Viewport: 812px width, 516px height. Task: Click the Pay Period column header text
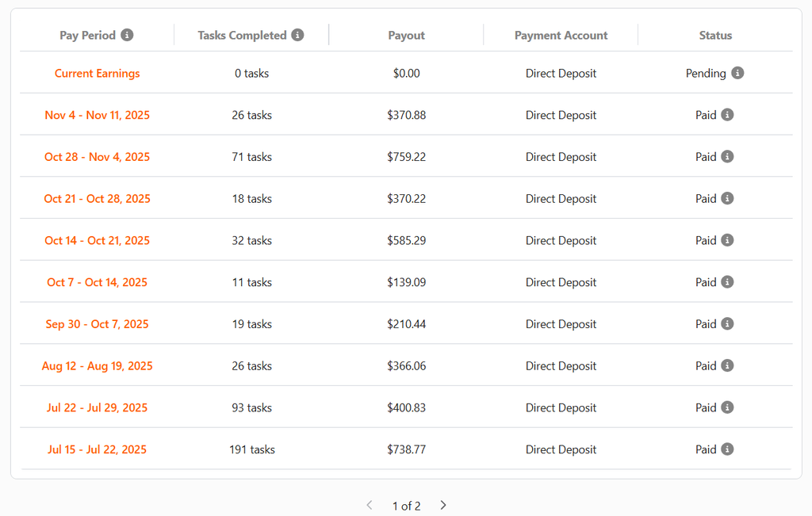pyautogui.click(x=87, y=35)
